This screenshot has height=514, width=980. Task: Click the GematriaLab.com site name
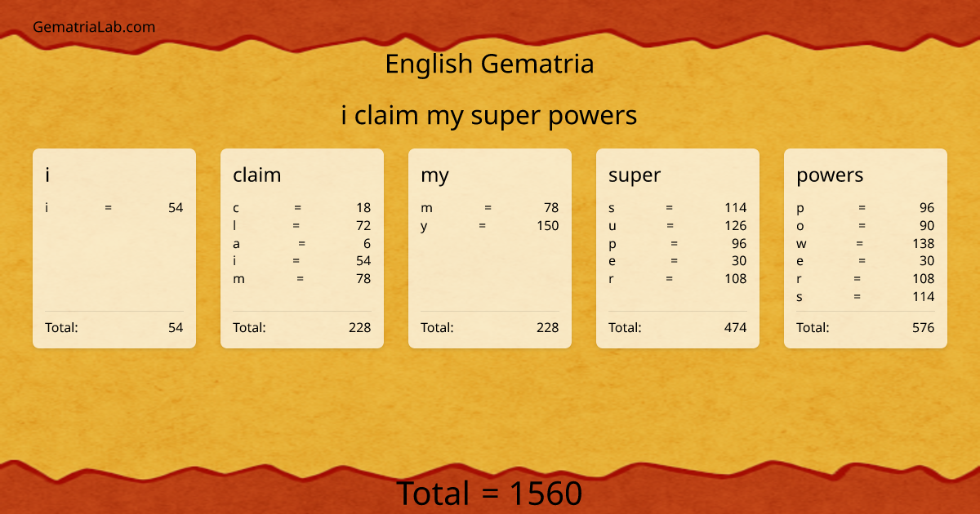coord(94,27)
